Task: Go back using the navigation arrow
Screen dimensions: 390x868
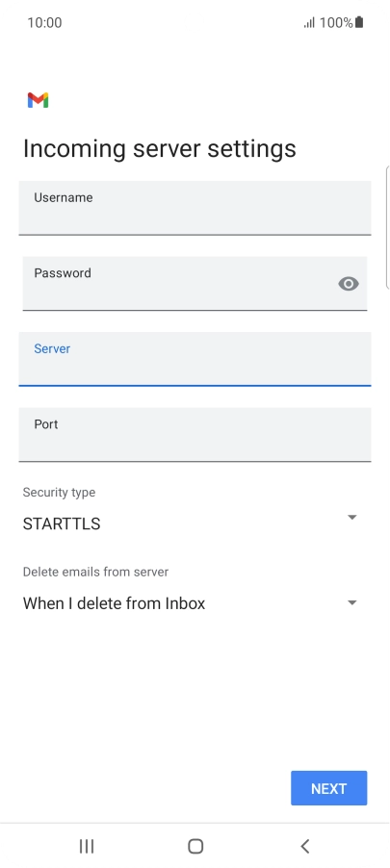Action: pos(304,846)
